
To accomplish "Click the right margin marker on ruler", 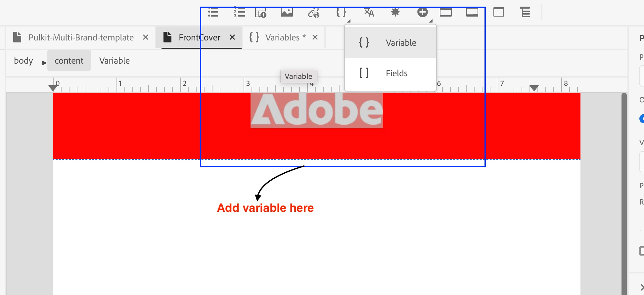I will [534, 88].
